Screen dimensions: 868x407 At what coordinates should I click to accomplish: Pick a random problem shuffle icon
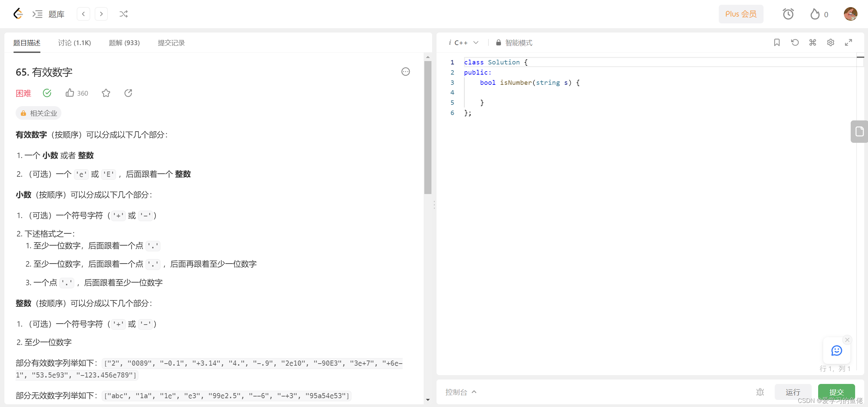(x=123, y=14)
